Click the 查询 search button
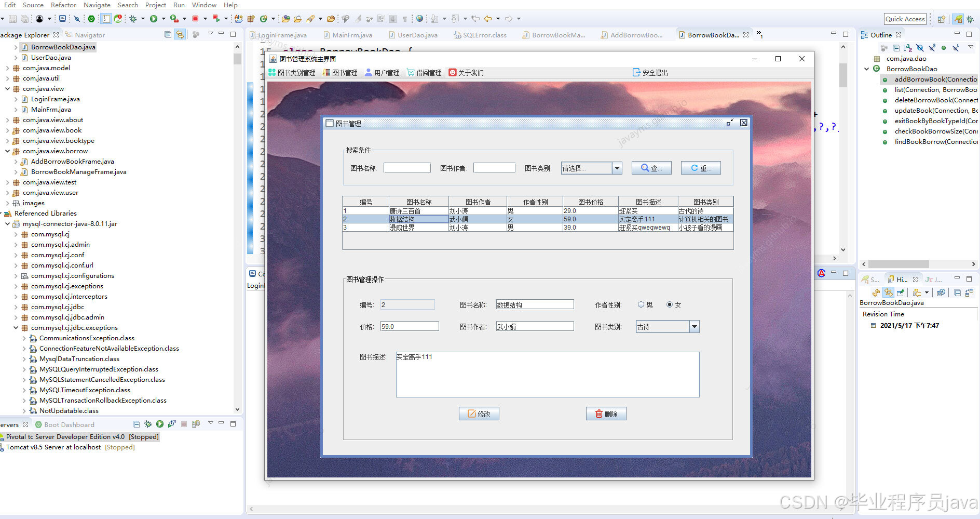This screenshot has width=980, height=519. (651, 168)
